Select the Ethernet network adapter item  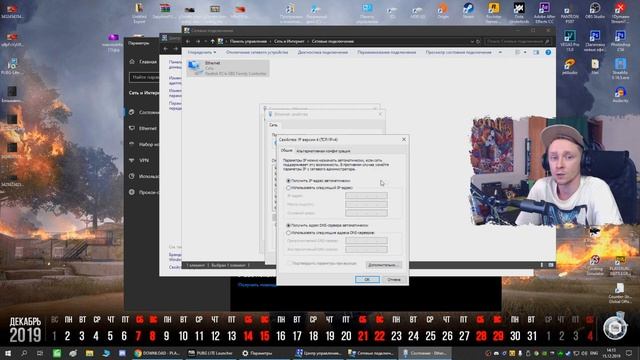(228, 68)
